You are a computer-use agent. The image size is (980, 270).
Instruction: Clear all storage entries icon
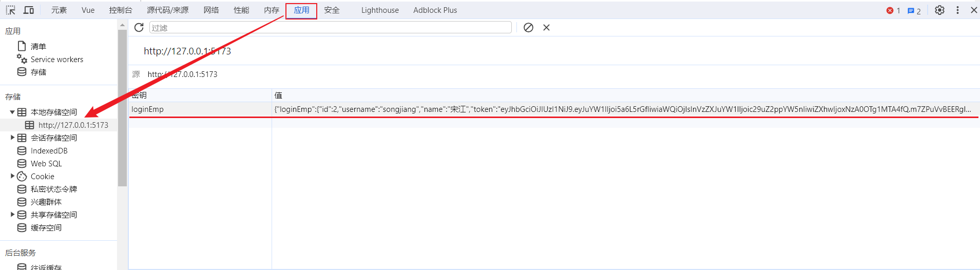528,28
